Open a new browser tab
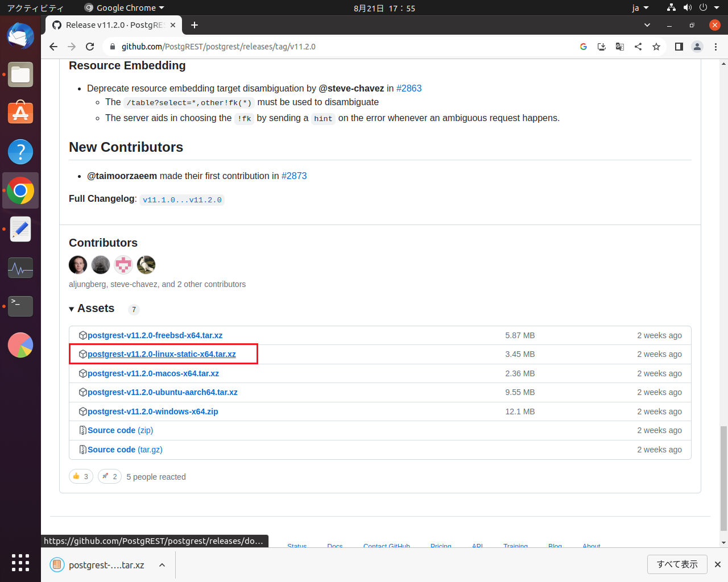728x582 pixels. coord(195,25)
